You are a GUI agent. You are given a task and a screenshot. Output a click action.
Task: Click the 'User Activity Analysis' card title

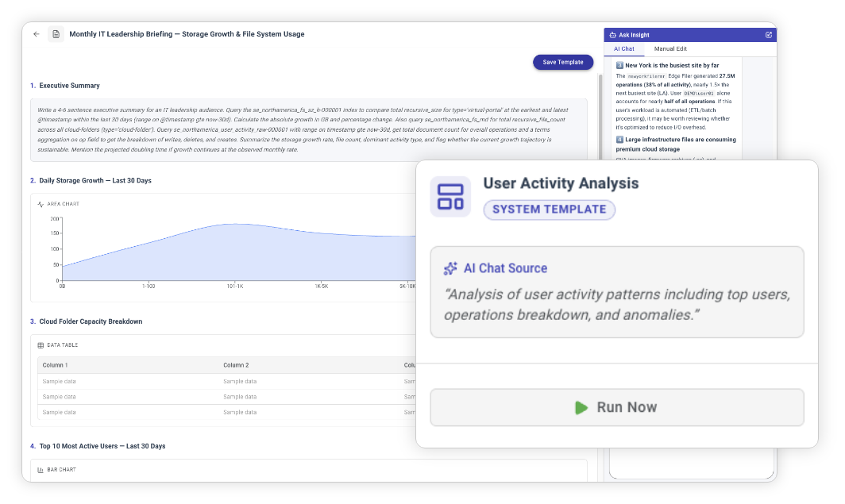(561, 183)
